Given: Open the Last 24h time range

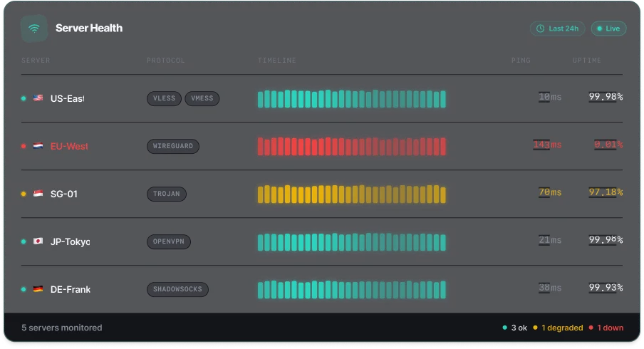Looking at the screenshot, I should (557, 28).
